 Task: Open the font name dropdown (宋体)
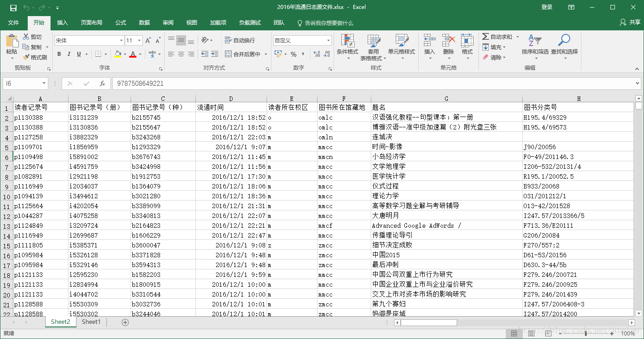121,41
